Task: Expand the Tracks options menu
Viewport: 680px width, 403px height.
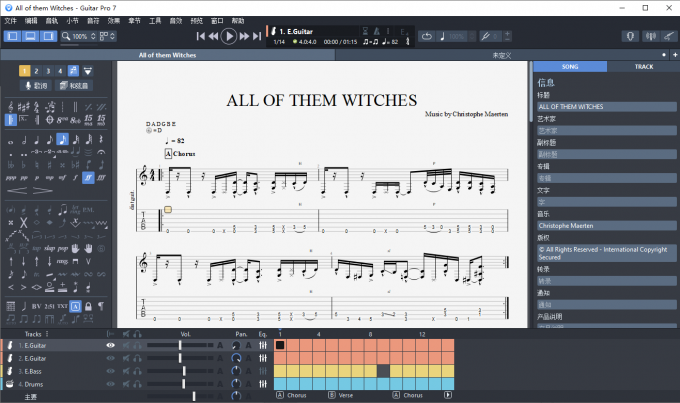Action: click(47, 334)
